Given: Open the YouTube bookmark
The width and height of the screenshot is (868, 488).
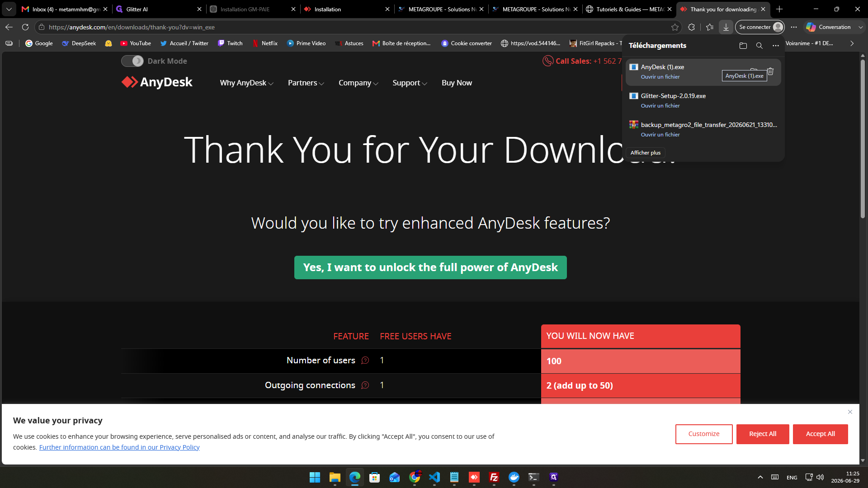Looking at the screenshot, I should (x=136, y=43).
